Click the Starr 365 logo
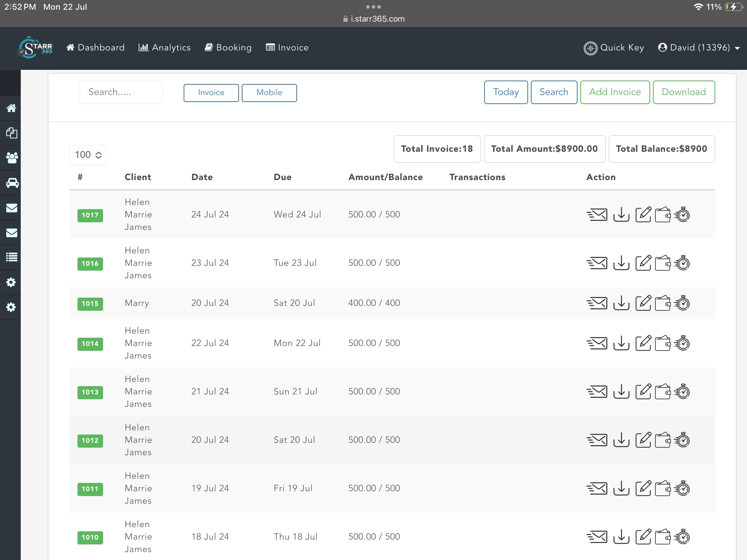The image size is (747, 560). 36,48
